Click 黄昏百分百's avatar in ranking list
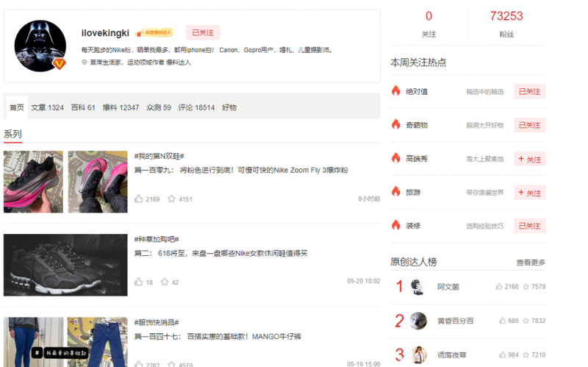This screenshot has height=367, width=588. coord(418,321)
